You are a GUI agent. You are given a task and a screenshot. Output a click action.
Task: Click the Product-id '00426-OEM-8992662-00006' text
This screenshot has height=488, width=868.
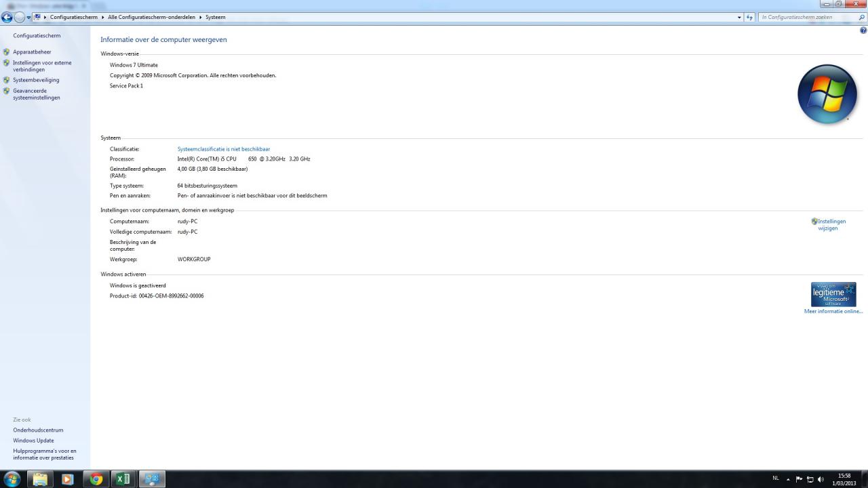[171, 296]
